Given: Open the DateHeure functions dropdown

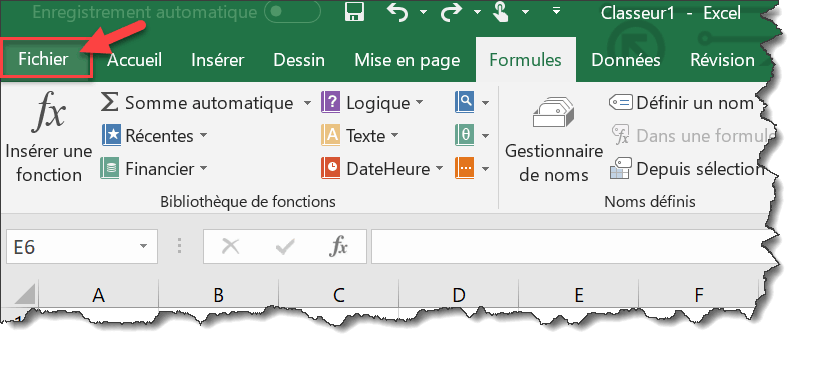Looking at the screenshot, I should pyautogui.click(x=382, y=169).
